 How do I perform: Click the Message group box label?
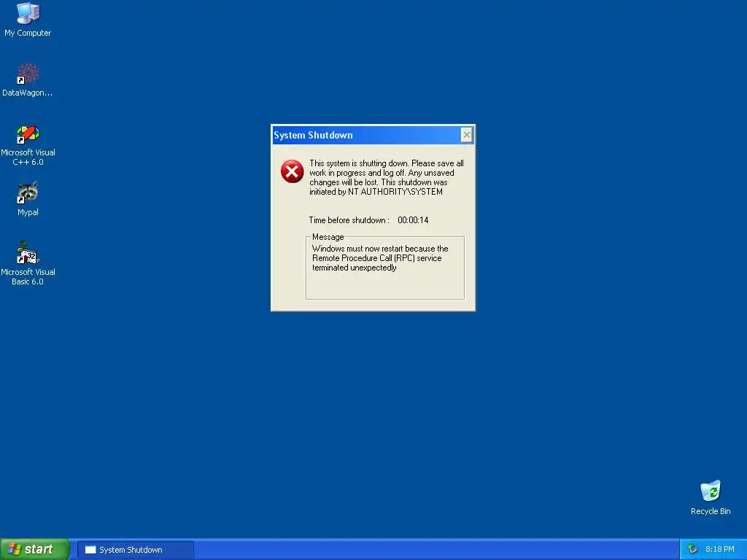coord(328,237)
